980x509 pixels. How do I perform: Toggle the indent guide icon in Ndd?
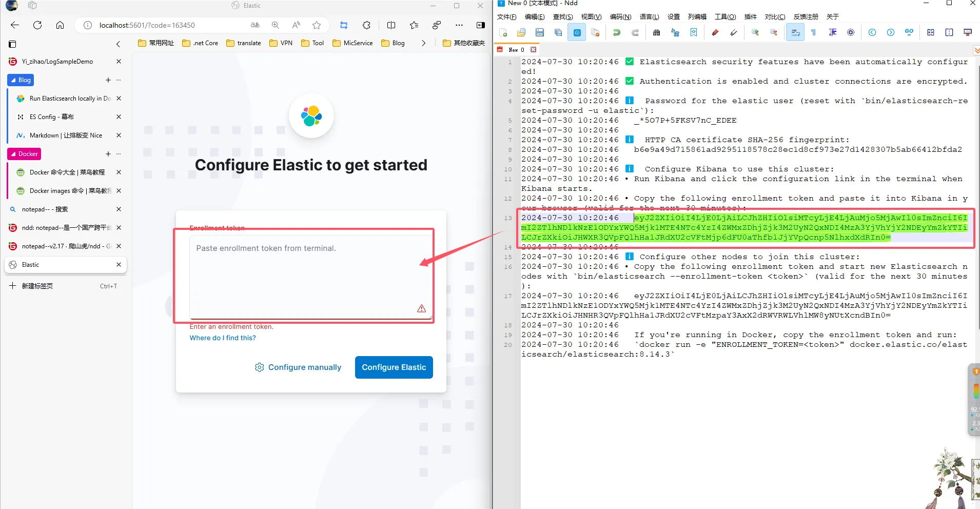tap(832, 32)
